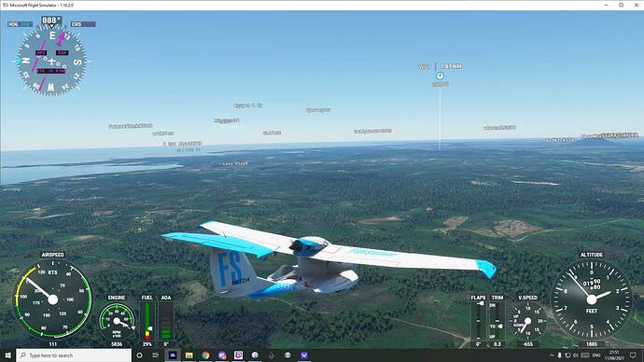Click the aircraft in the external view
Image resolution: width=644 pixels, height=362 pixels.
[329, 260]
